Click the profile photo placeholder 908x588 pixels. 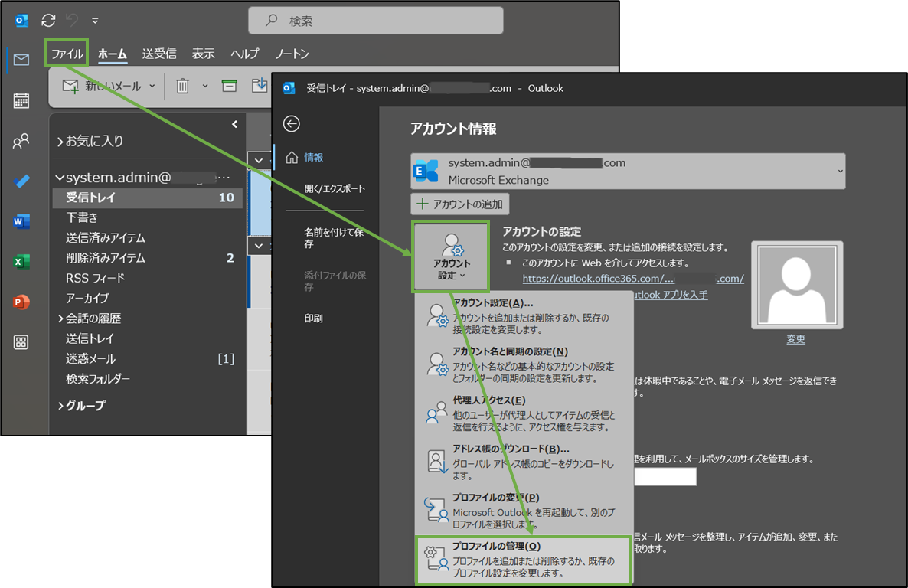pyautogui.click(x=797, y=285)
